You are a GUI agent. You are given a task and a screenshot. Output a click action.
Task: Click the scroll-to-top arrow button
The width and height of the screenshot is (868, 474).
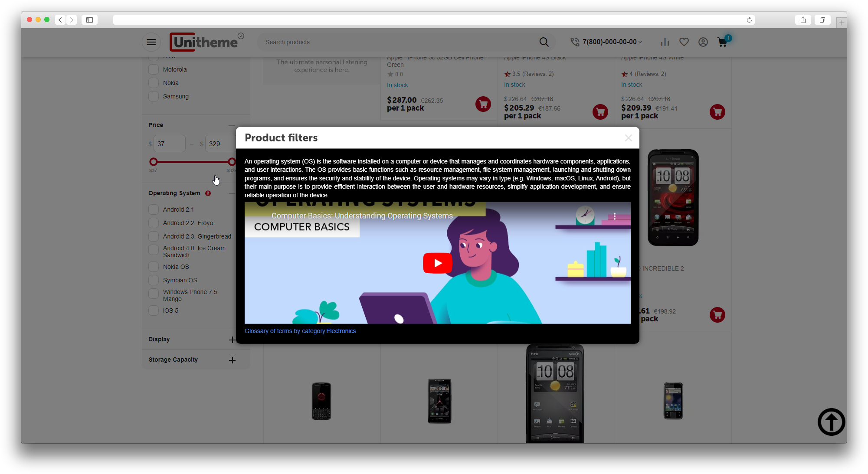point(831,422)
